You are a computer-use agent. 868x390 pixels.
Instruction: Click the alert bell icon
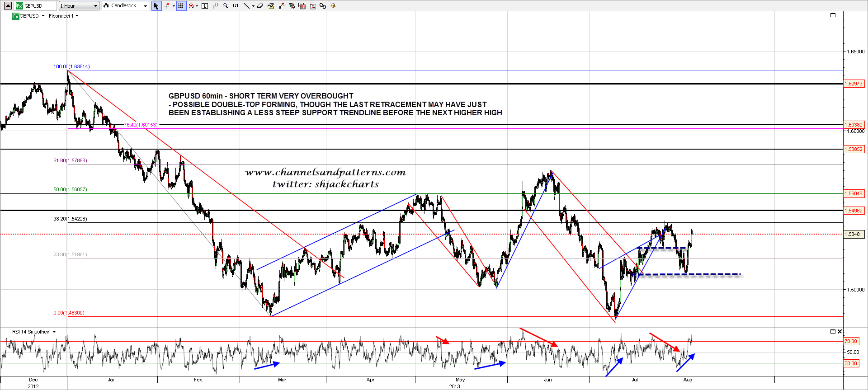333,6
